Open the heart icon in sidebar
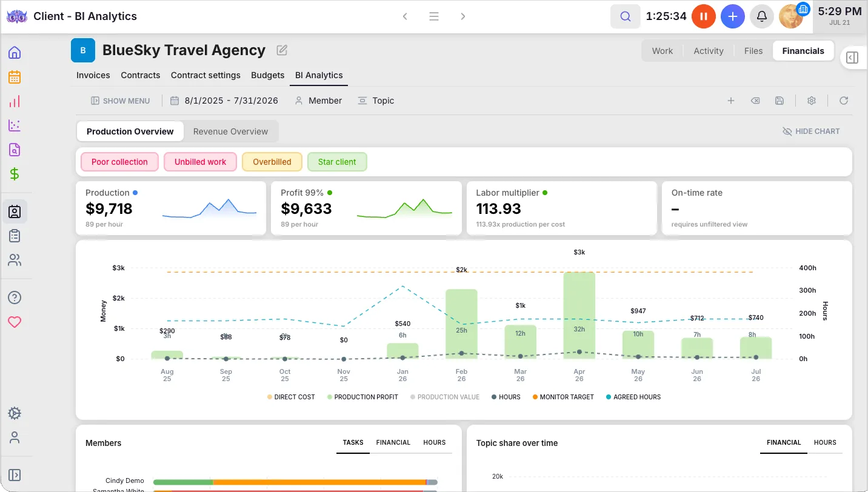The width and height of the screenshot is (868, 492). pos(15,322)
